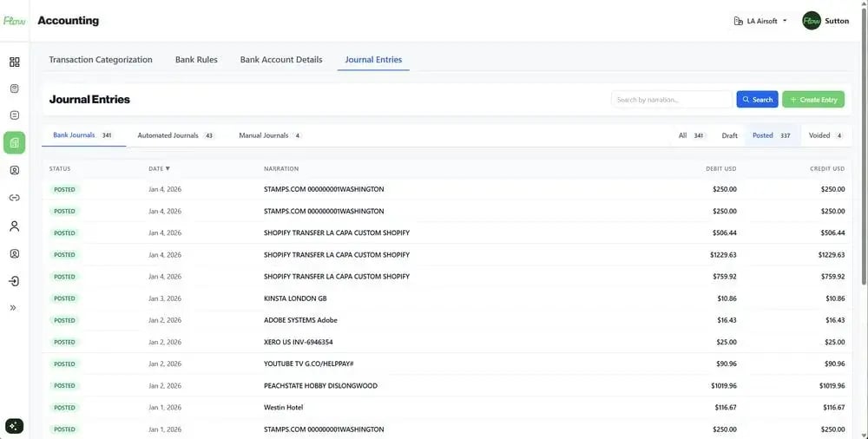Open the Westin Hotel entry
The width and height of the screenshot is (868, 439).
(447, 408)
